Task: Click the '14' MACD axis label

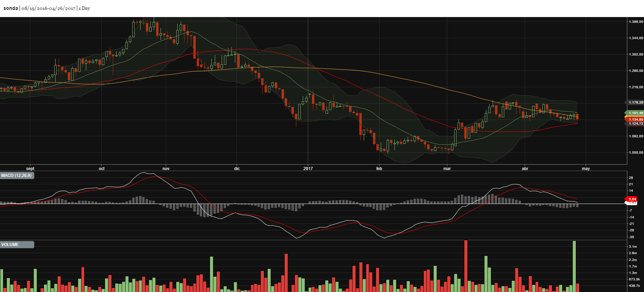Action: [x=631, y=191]
